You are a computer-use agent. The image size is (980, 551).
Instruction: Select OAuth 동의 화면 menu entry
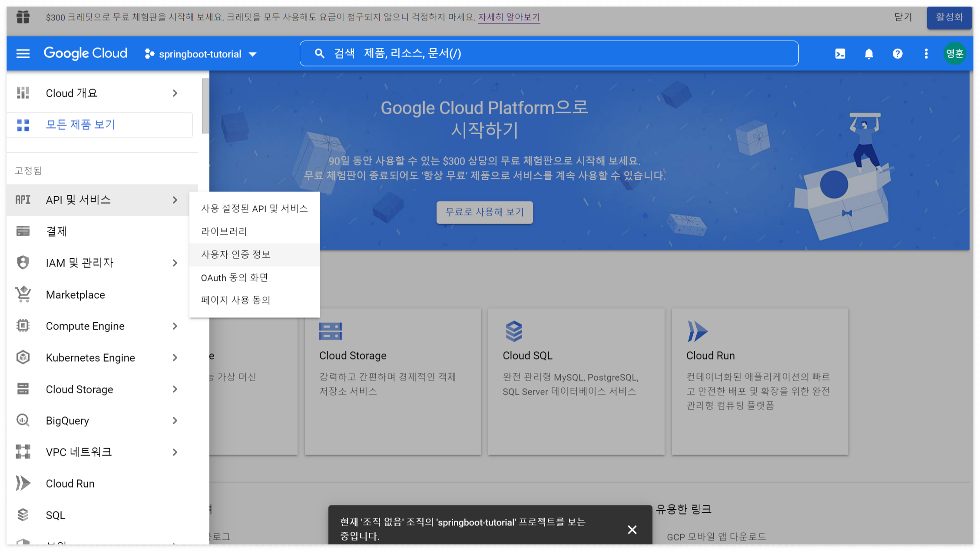pyautogui.click(x=235, y=277)
